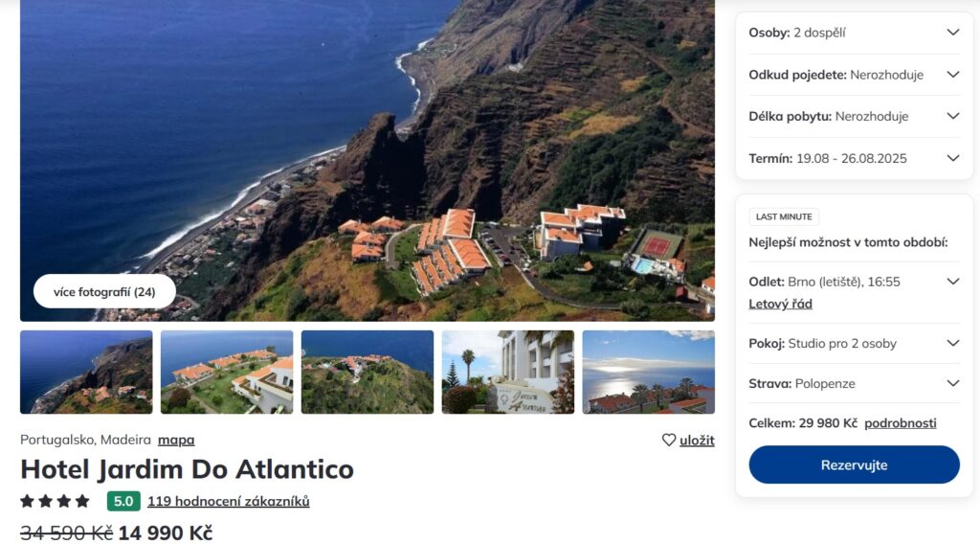
Task: Select the third green hillside thumbnail
Action: [x=367, y=372]
